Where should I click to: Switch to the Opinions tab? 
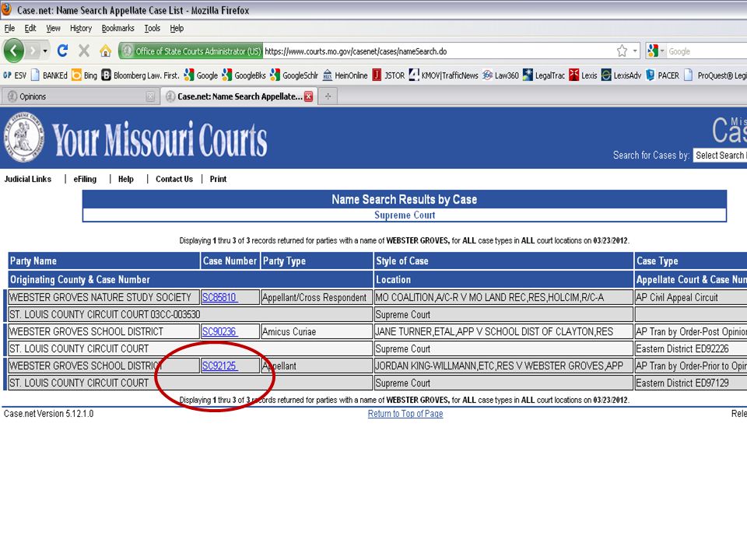click(79, 96)
